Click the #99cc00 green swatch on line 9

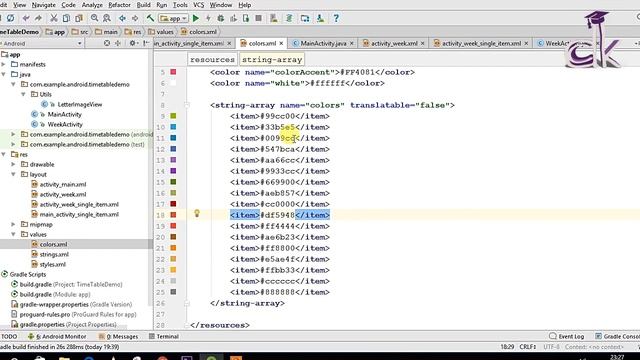point(173,116)
